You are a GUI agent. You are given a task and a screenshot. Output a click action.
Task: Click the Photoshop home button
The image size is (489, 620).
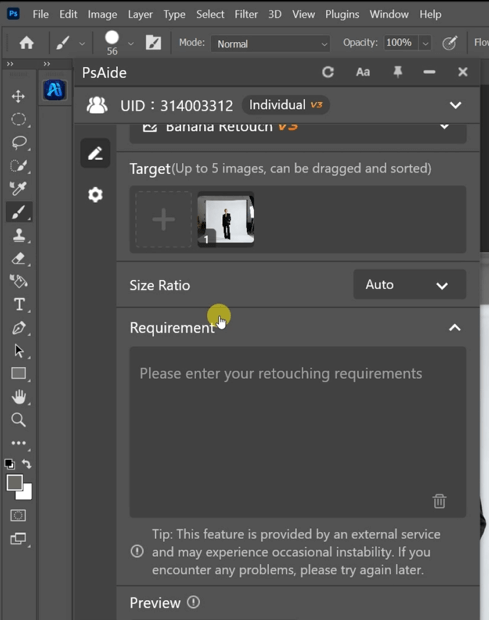click(26, 42)
